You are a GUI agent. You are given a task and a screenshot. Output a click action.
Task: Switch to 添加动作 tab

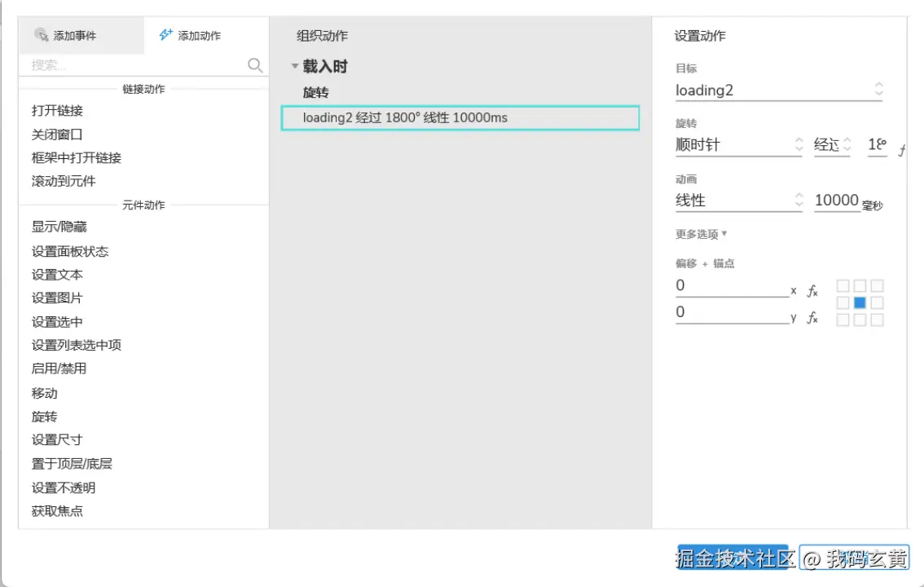(206, 35)
